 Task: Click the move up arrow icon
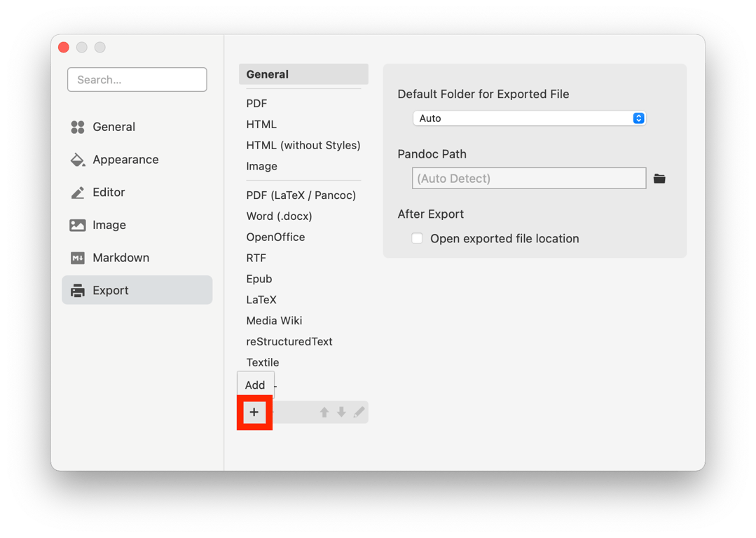tap(324, 413)
